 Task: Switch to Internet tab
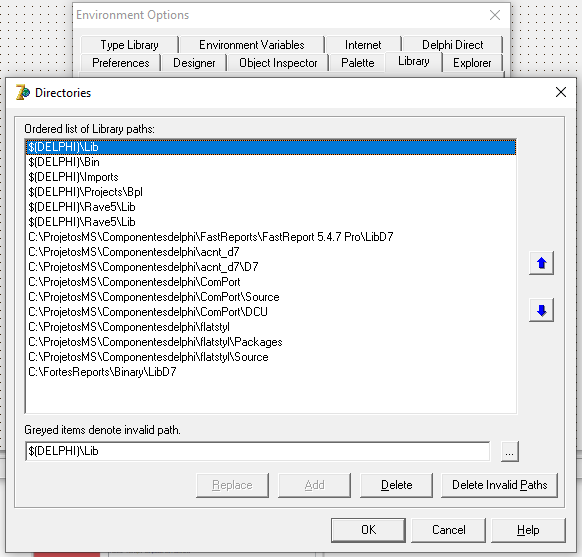[363, 45]
